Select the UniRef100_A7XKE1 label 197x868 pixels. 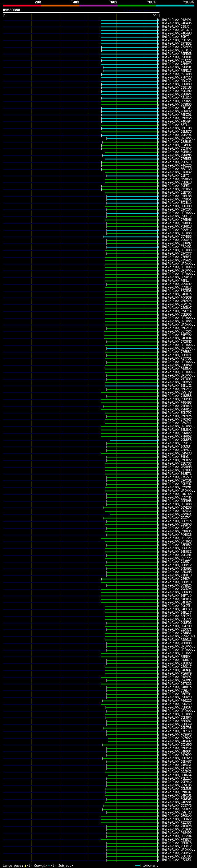click(176, 860)
